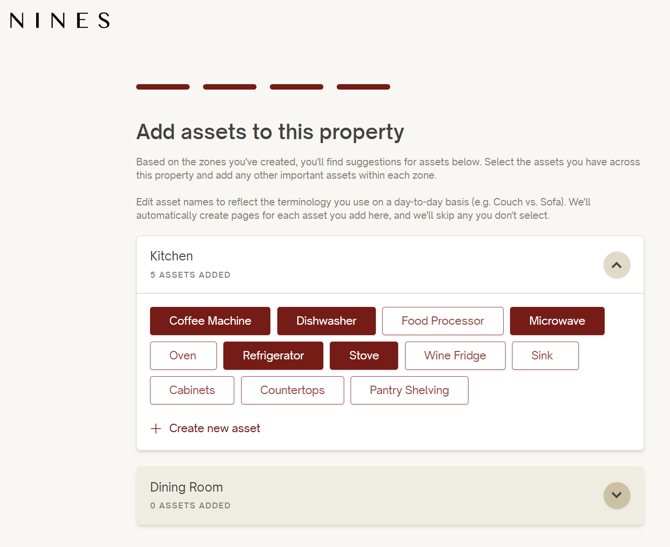
Task: Select the Cabinets asset chip
Action: coord(192,390)
